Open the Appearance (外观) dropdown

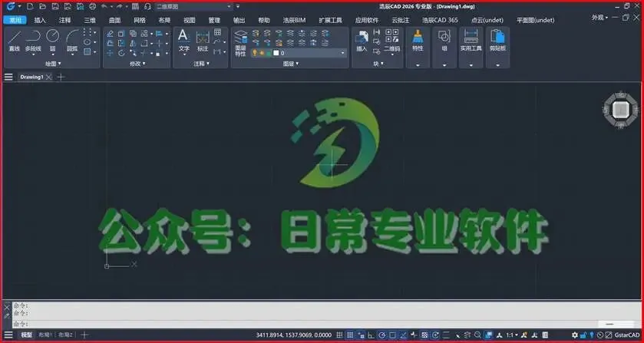[x=600, y=18]
